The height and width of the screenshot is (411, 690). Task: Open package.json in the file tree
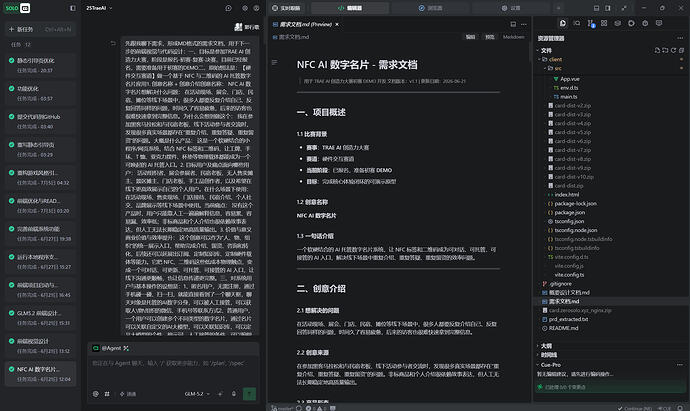pos(569,213)
